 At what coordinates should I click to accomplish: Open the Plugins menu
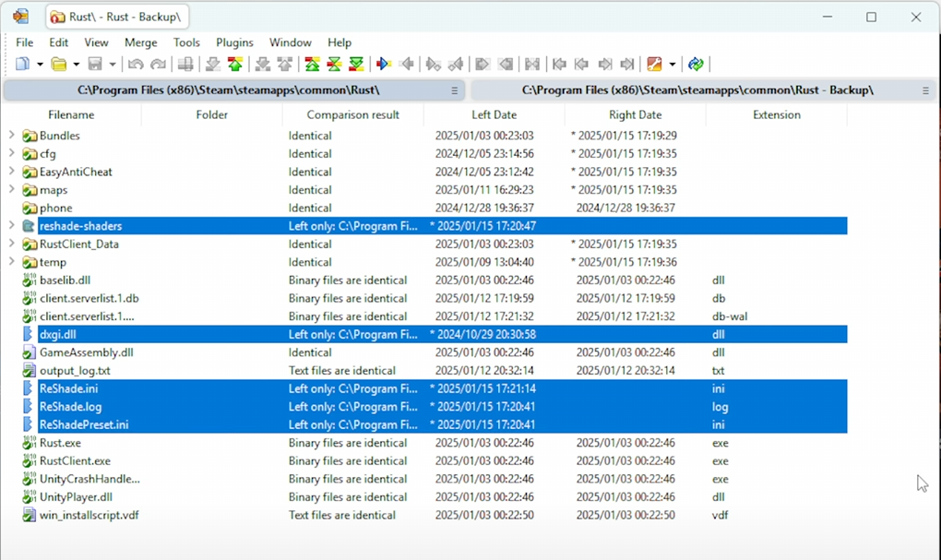pyautogui.click(x=234, y=42)
